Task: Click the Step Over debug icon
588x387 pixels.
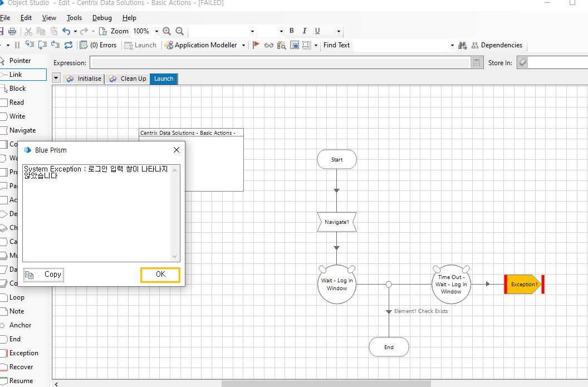Action: click(x=43, y=45)
